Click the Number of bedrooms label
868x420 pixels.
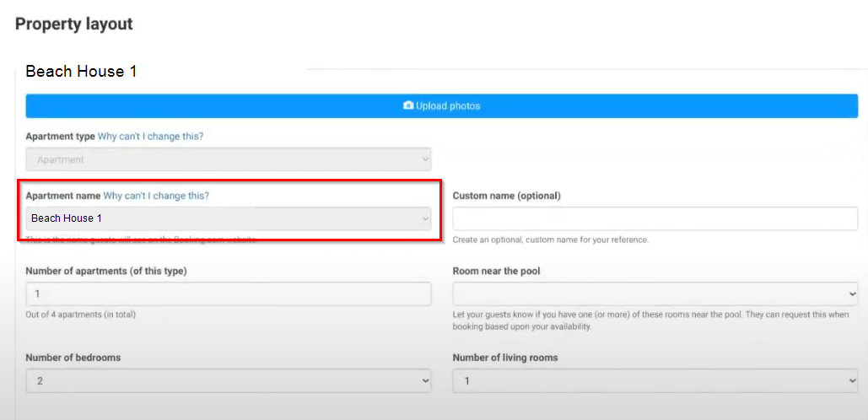(73, 358)
